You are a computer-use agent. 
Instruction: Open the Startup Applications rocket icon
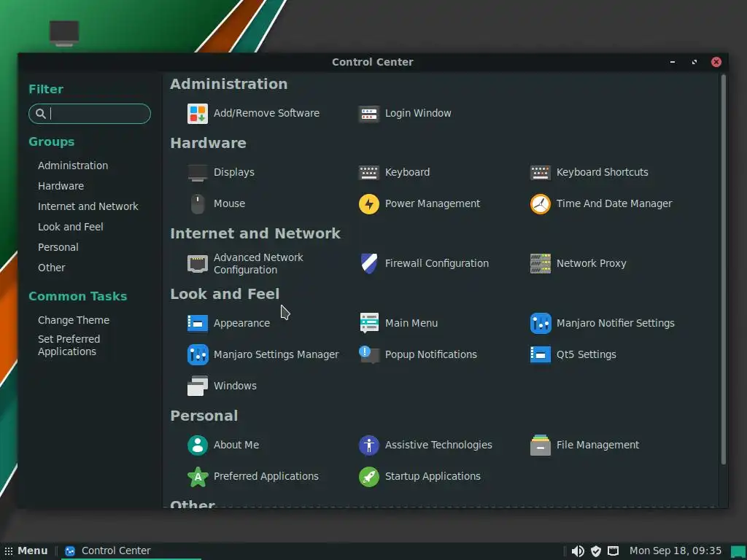(x=368, y=477)
